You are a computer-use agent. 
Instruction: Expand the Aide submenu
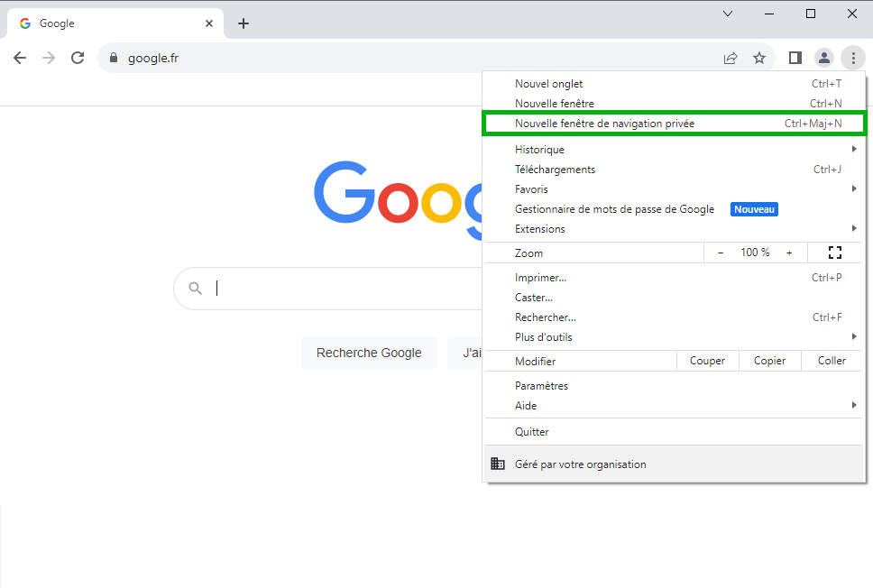(674, 405)
